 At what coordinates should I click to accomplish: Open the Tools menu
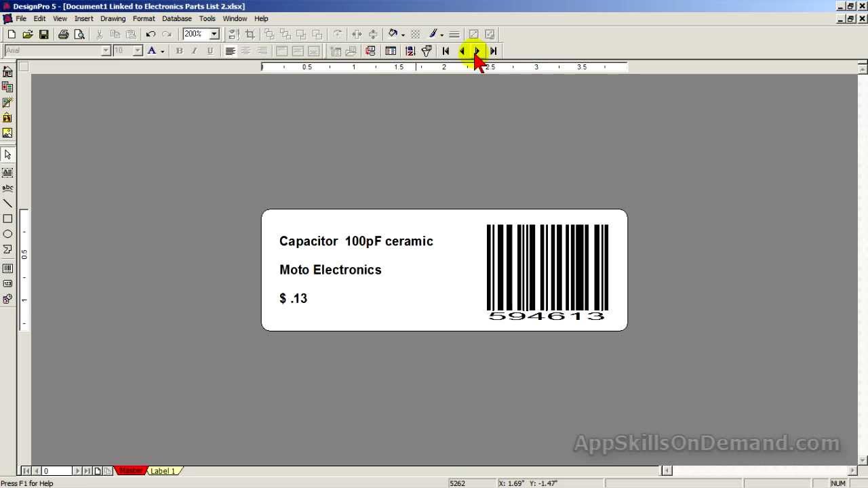click(x=207, y=18)
